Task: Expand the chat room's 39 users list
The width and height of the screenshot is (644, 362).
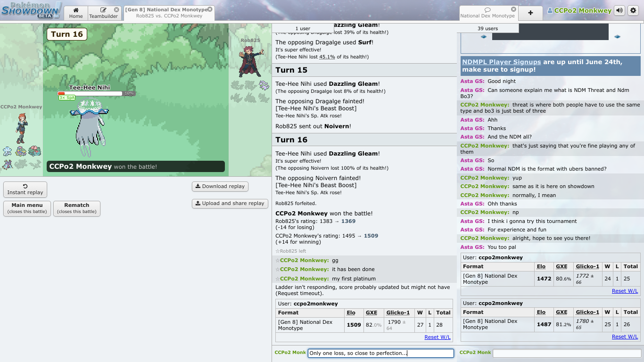Action: point(487,28)
